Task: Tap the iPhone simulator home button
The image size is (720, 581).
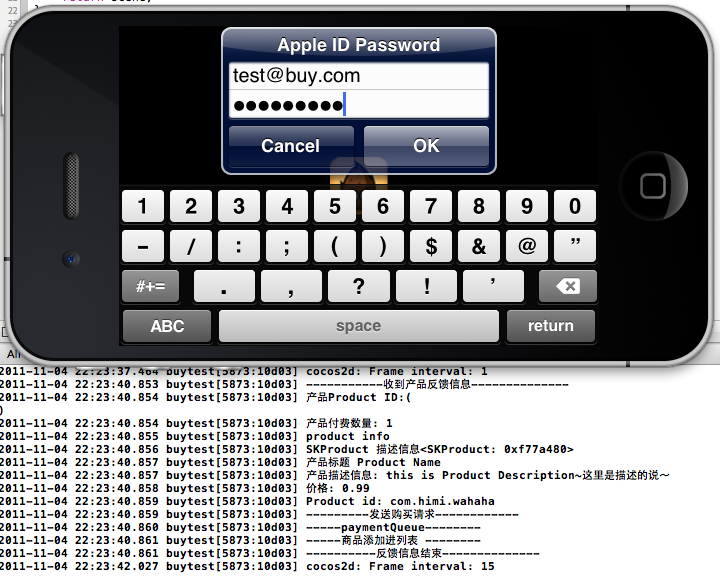Action: pos(653,186)
